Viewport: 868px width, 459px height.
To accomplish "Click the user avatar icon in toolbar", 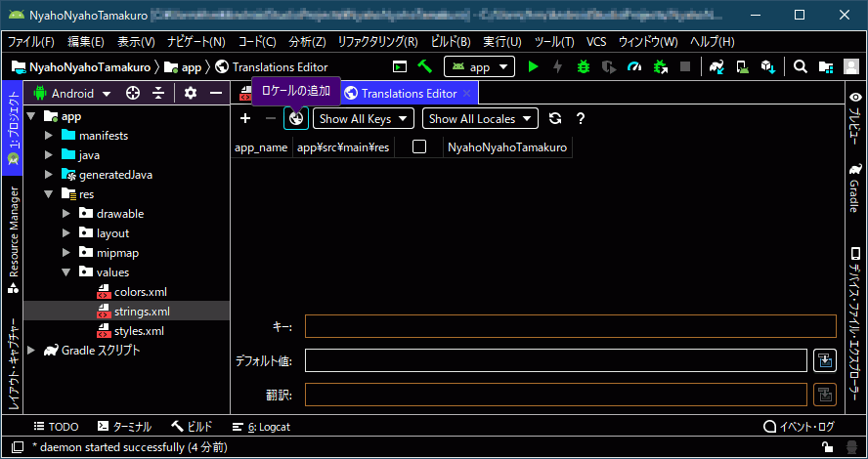I will [x=850, y=67].
